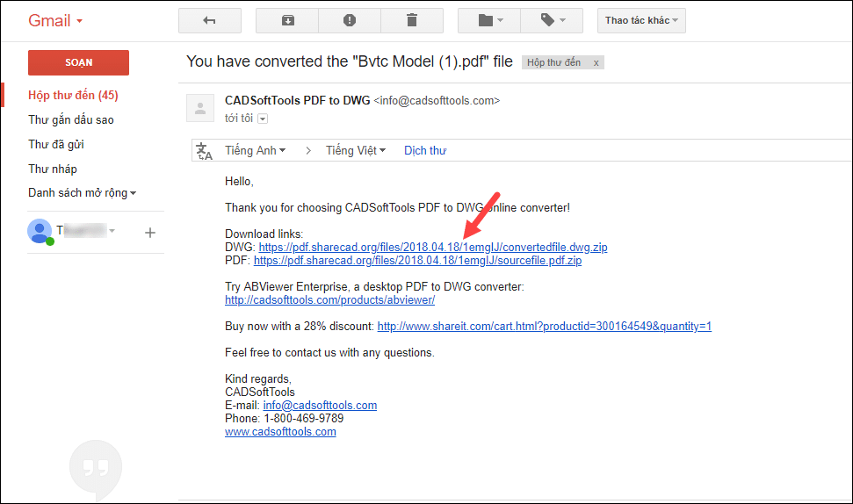Open the Move to folder icon
This screenshot has width=853, height=504.
pyautogui.click(x=488, y=20)
